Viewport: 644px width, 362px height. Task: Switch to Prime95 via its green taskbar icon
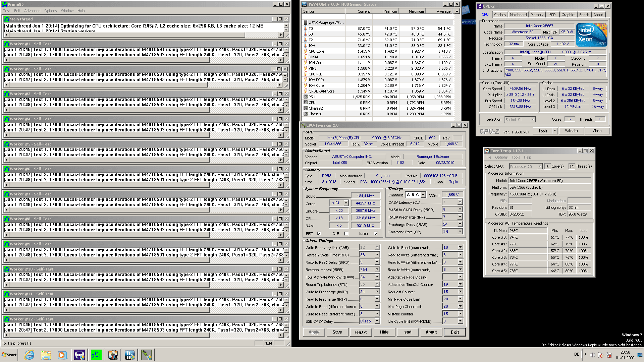(96, 355)
